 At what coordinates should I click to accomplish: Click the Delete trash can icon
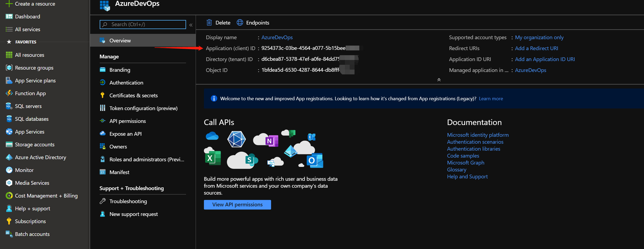coord(209,23)
